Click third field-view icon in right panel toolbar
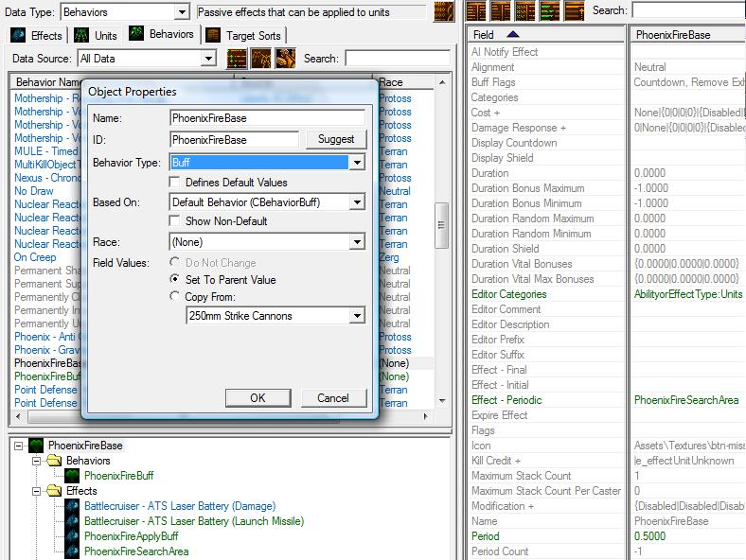 [525, 11]
